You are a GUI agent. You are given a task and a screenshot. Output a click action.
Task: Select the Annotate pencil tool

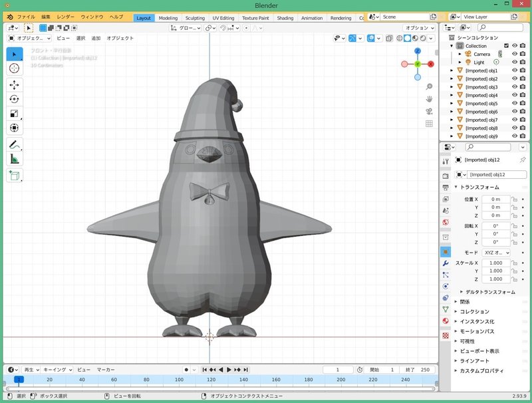coord(14,144)
